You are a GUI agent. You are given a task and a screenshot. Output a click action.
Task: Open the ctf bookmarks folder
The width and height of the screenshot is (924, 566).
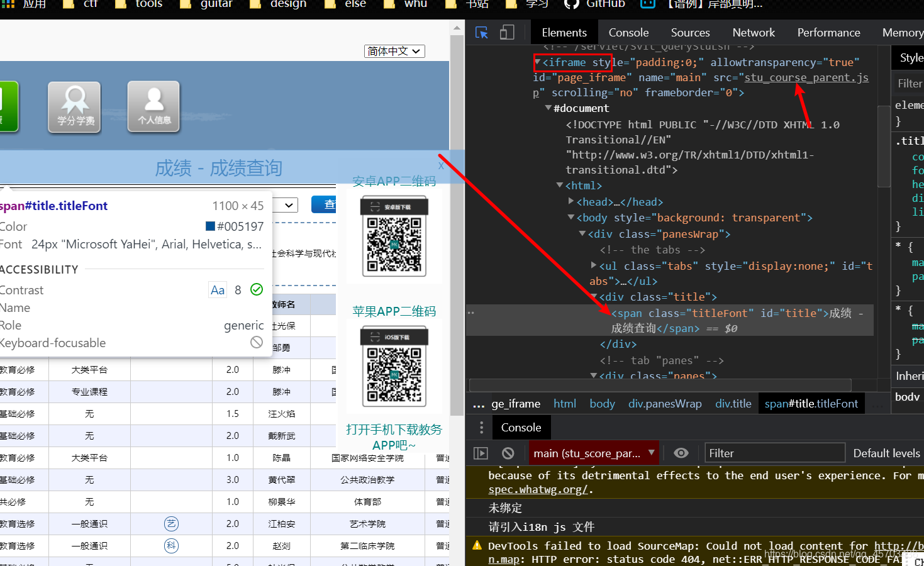coord(82,4)
